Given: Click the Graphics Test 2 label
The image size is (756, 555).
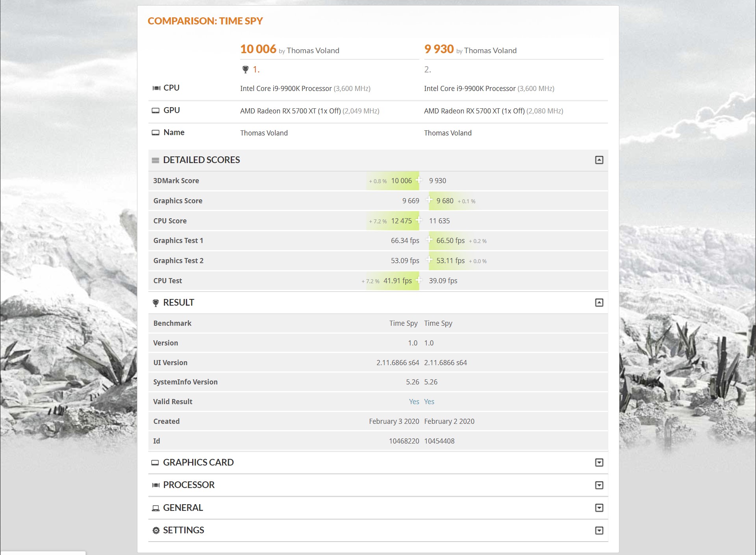Looking at the screenshot, I should click(178, 261).
